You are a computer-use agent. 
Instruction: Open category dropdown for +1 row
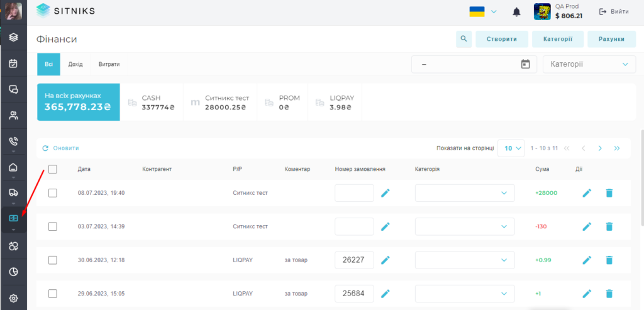click(x=465, y=294)
